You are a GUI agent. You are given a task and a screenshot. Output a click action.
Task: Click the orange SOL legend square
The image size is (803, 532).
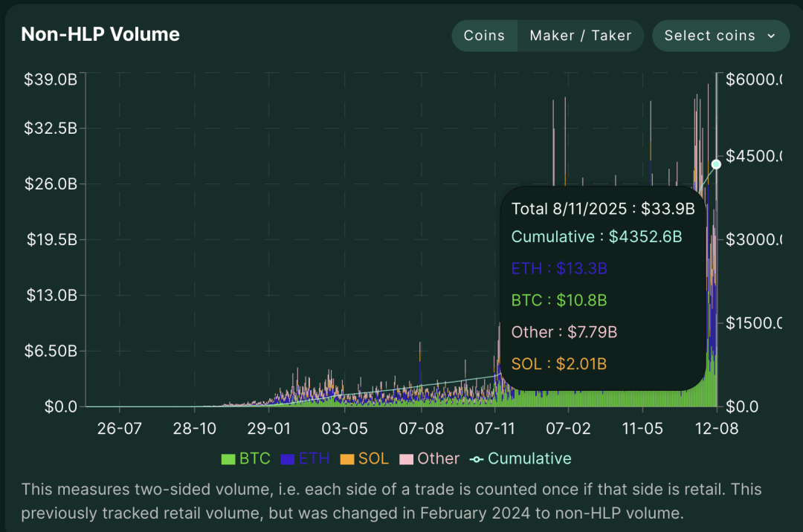(x=346, y=459)
